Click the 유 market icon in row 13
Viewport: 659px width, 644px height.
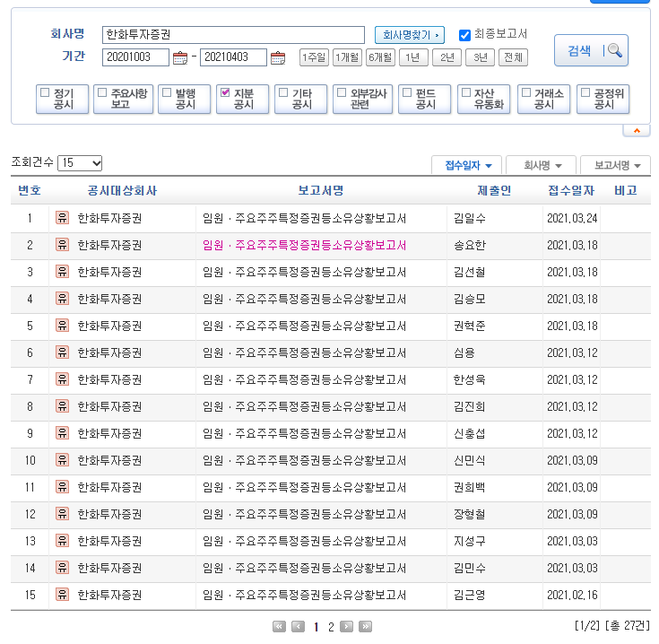(62, 541)
